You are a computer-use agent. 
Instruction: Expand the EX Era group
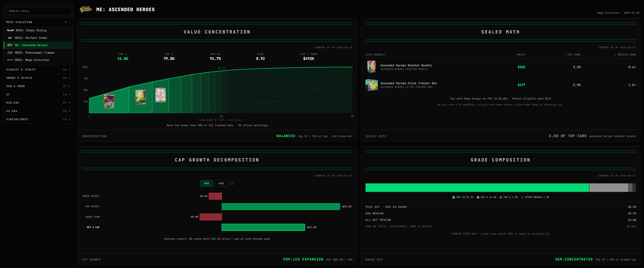tap(38, 111)
